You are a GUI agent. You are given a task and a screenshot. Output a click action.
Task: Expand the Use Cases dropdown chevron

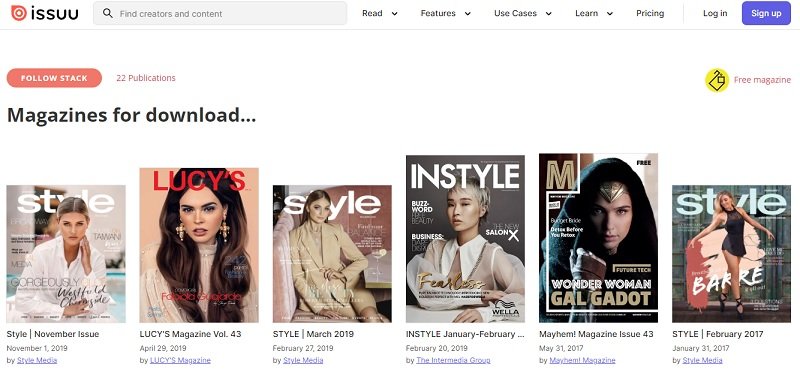pyautogui.click(x=548, y=14)
